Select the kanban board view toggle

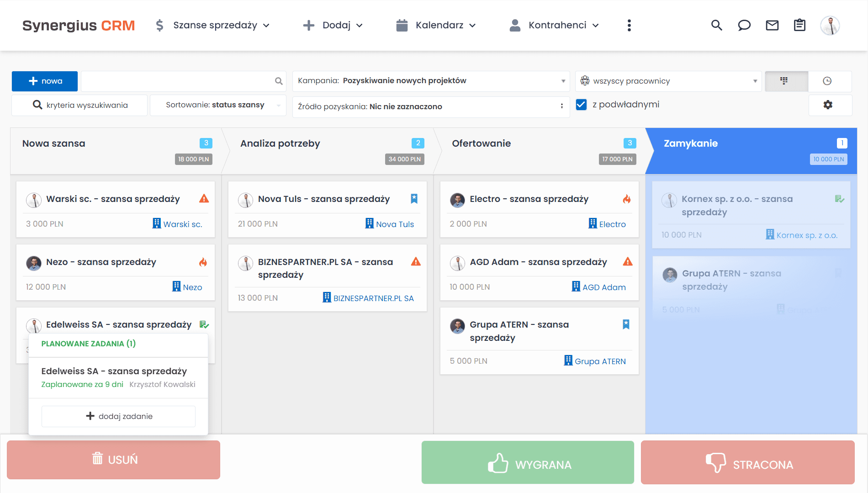click(785, 81)
